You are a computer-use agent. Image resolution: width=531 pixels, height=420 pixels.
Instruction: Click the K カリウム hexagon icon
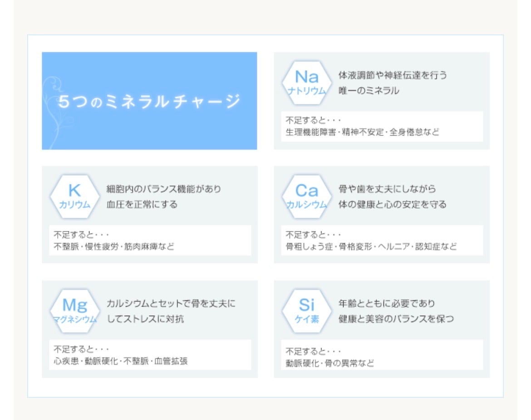pyautogui.click(x=74, y=197)
